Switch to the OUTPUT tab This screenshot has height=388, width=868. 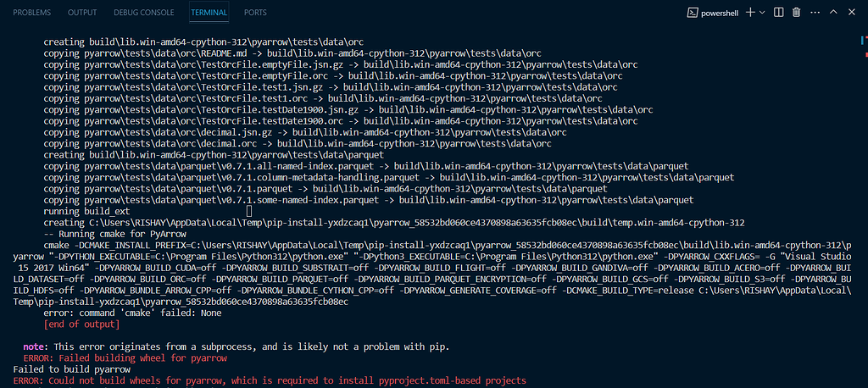(x=82, y=13)
